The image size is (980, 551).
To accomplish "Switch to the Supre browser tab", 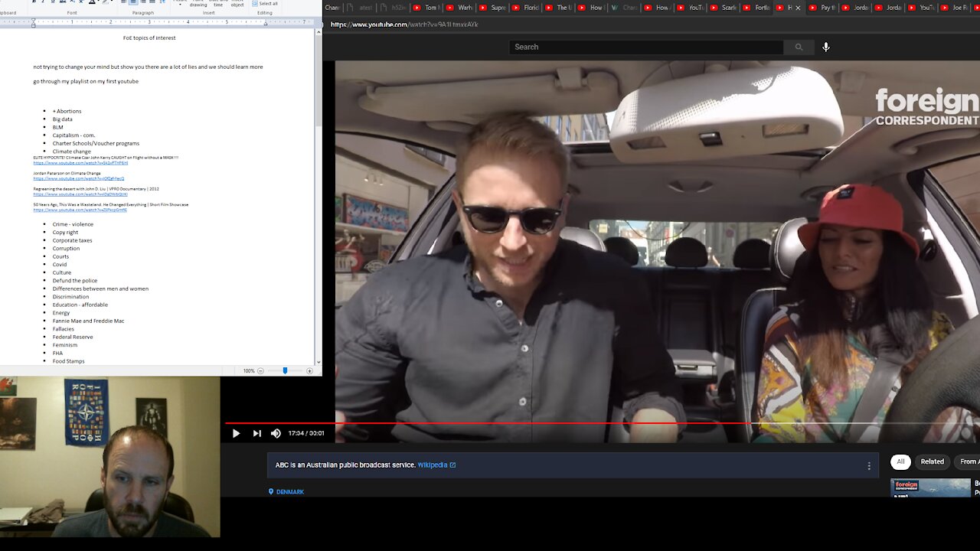I will click(493, 8).
